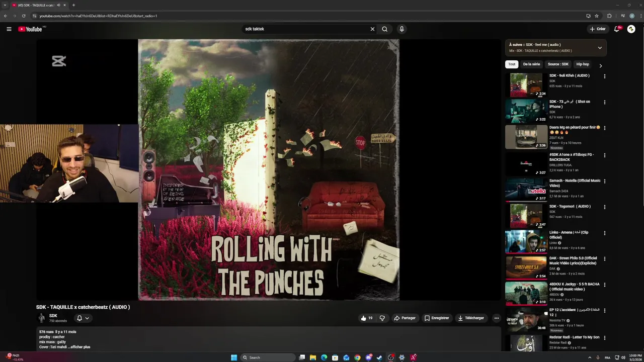Open Samach - Nutella video thumbnail
This screenshot has height=362, width=644.
[526, 190]
